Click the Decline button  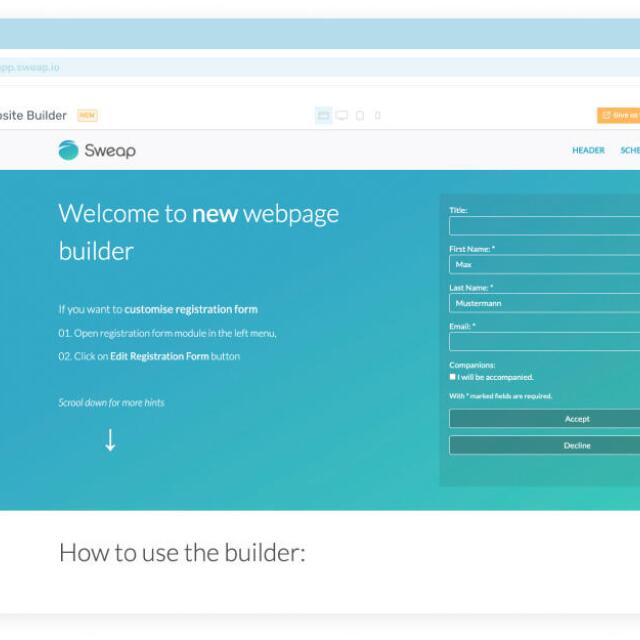click(544, 445)
